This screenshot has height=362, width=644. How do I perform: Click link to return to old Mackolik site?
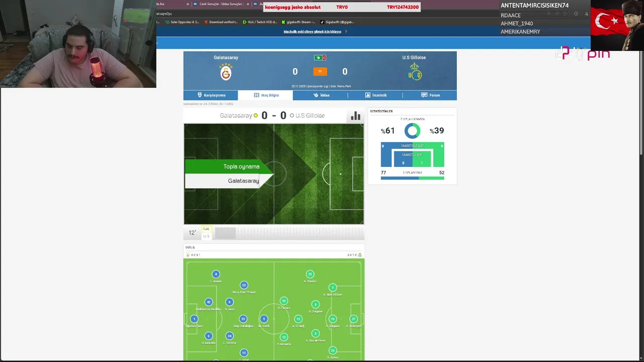[x=312, y=31]
